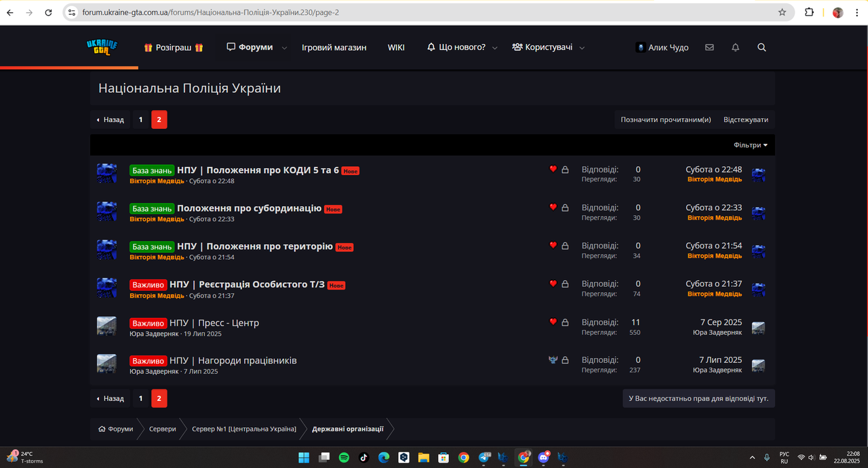
Task: Open Chrome three-dot menu
Action: (x=856, y=12)
